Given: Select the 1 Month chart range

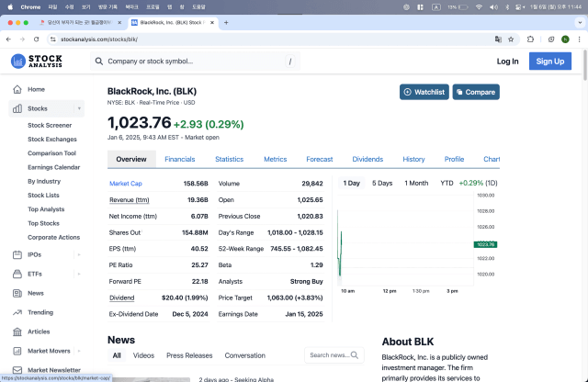Looking at the screenshot, I should 416,183.
